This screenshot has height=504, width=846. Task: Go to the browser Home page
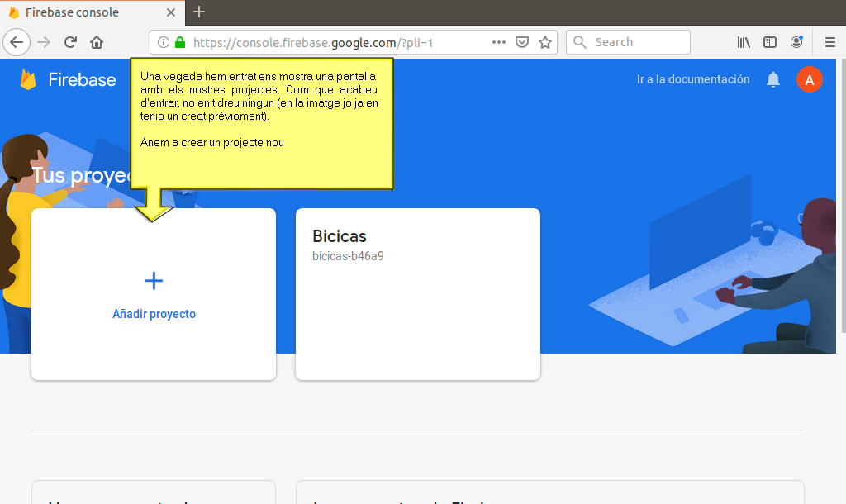[x=97, y=42]
